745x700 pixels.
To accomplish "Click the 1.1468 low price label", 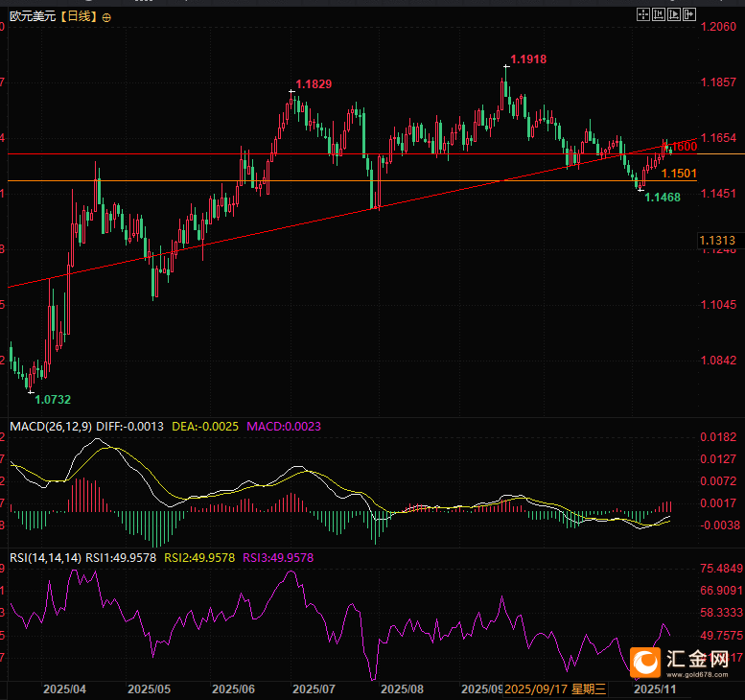I will [x=663, y=197].
